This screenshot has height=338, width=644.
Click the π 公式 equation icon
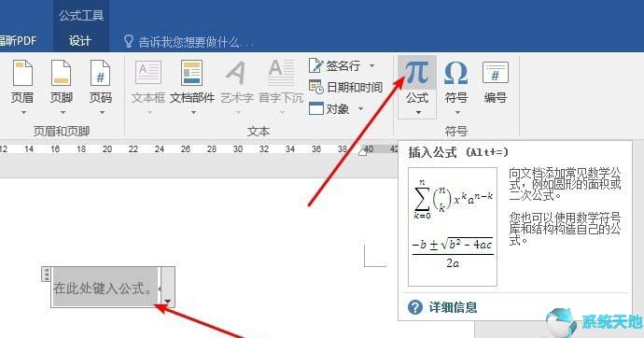pos(417,73)
